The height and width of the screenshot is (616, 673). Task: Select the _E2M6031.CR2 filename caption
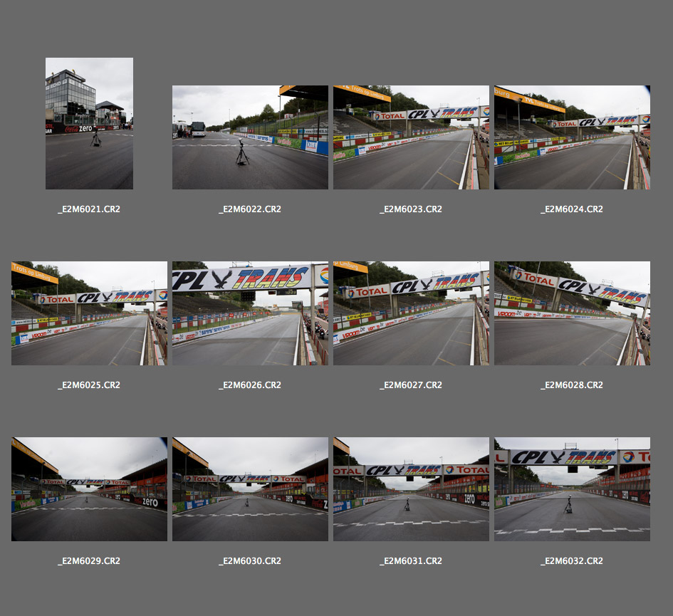tap(411, 561)
